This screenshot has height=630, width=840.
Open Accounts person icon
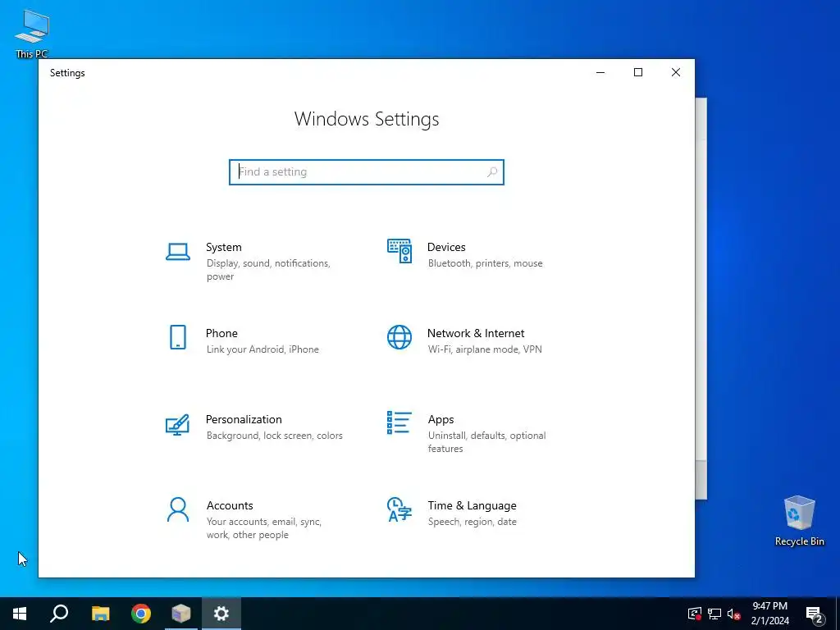click(178, 509)
